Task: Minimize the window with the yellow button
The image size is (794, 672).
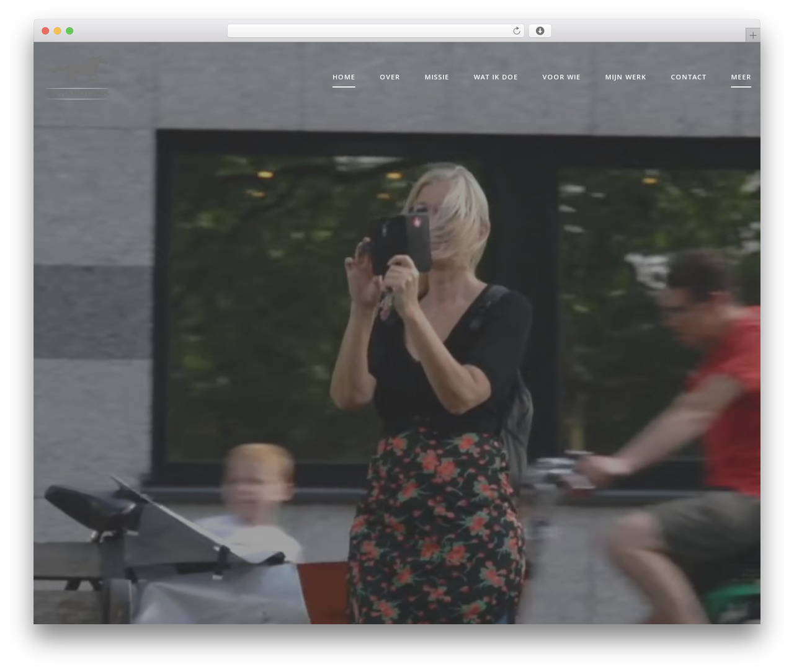Action: (x=57, y=31)
